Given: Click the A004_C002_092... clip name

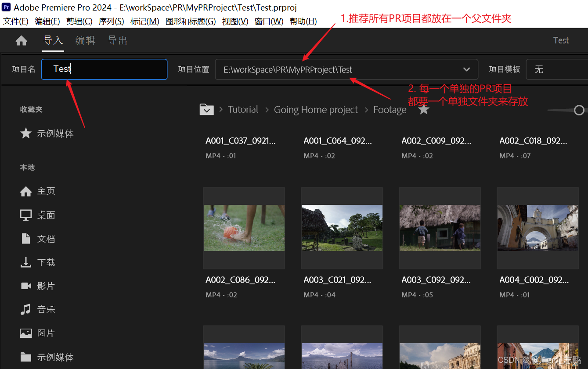Looking at the screenshot, I should pos(534,280).
